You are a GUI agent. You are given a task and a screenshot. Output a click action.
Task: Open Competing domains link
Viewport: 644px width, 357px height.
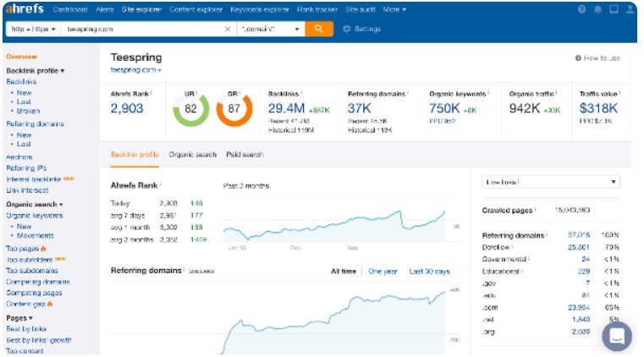coord(38,282)
